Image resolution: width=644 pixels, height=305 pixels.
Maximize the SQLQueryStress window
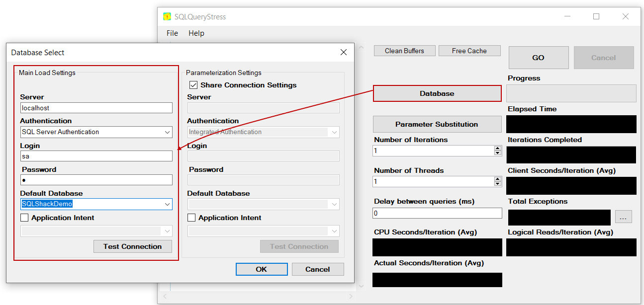(596, 16)
